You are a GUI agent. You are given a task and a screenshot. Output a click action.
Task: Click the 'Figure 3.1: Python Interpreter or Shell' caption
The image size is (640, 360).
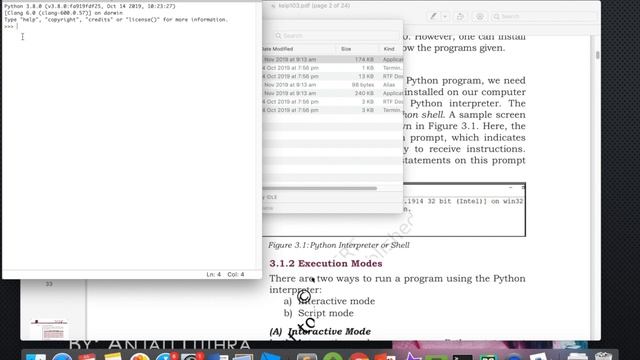(x=339, y=245)
